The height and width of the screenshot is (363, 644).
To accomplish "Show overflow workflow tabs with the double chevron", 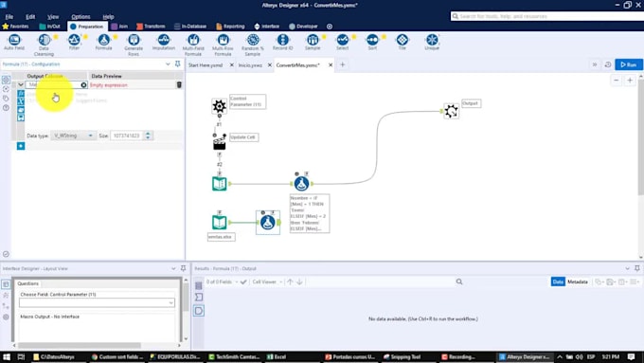I will [x=595, y=64].
